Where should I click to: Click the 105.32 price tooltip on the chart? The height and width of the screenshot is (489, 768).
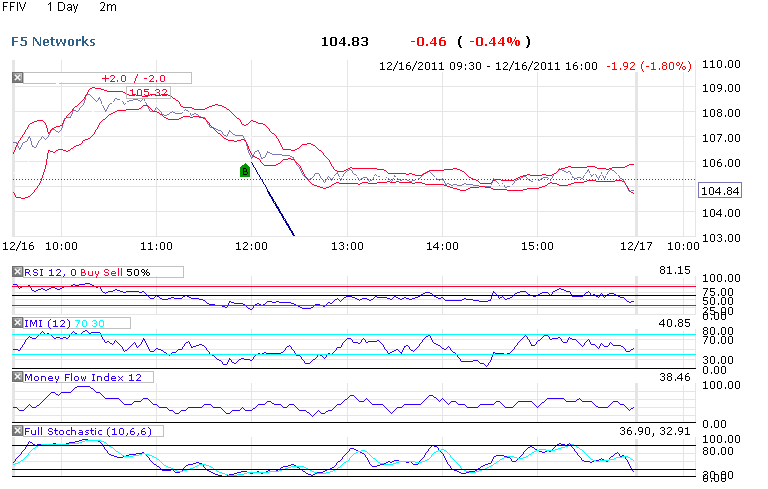[x=148, y=92]
